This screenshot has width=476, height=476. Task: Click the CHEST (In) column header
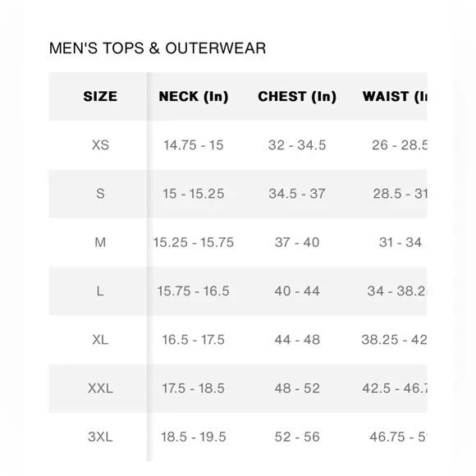tap(297, 97)
